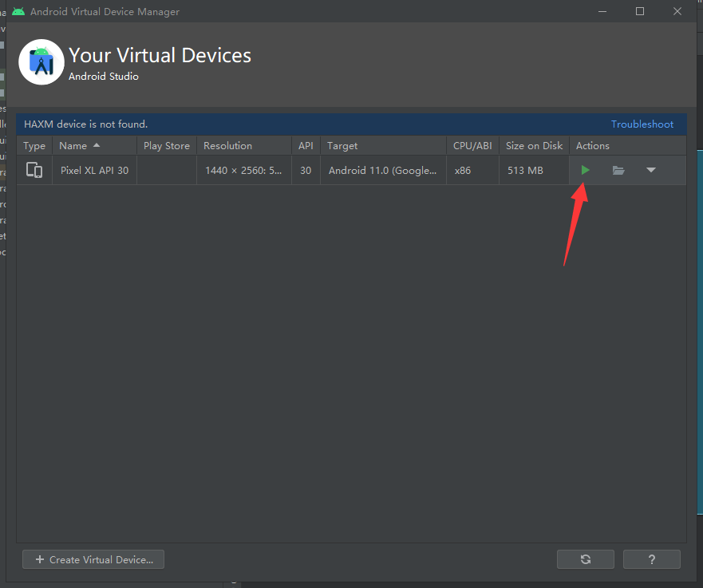
Task: Maximize the Android Virtual Device Manager window
Action: [640, 11]
